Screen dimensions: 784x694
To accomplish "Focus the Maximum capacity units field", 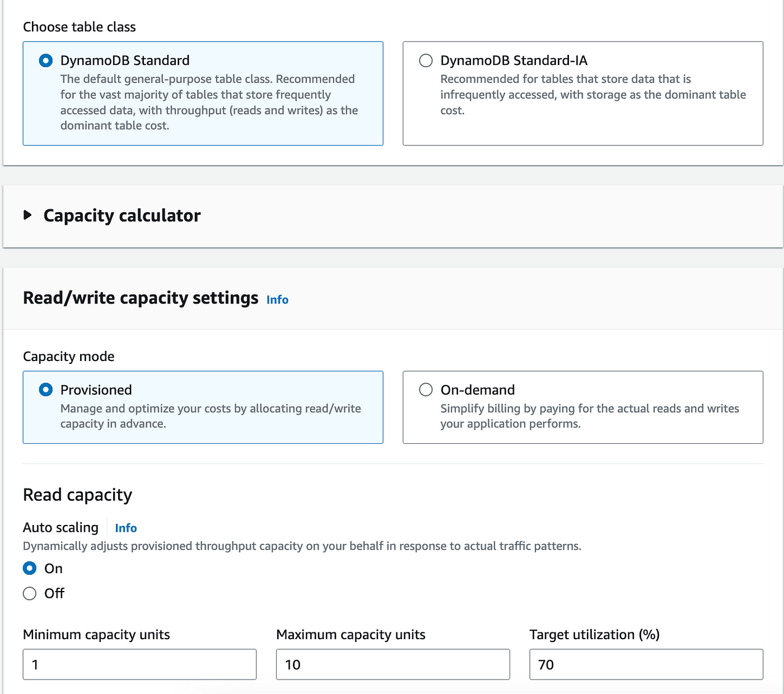I will tap(393, 664).
